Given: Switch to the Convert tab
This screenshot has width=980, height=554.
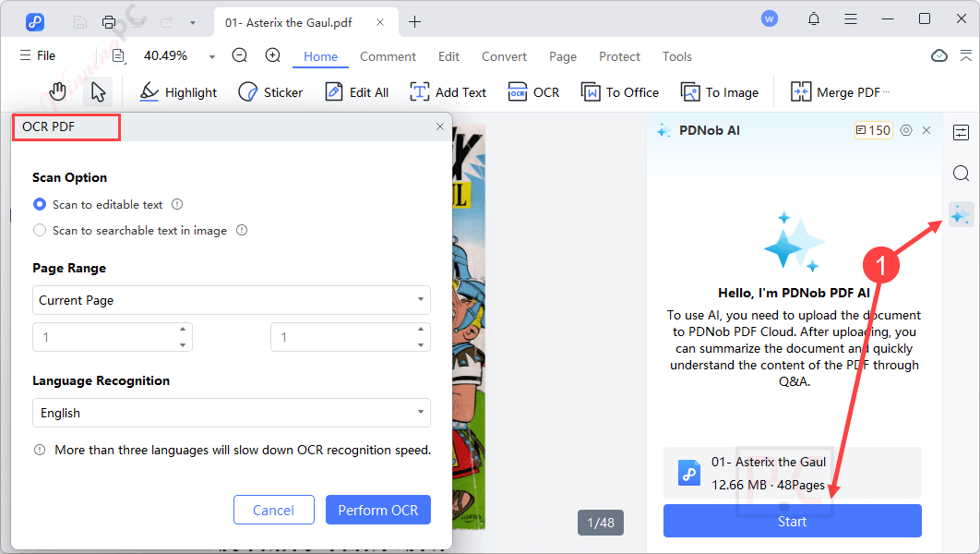Looking at the screenshot, I should [x=504, y=56].
